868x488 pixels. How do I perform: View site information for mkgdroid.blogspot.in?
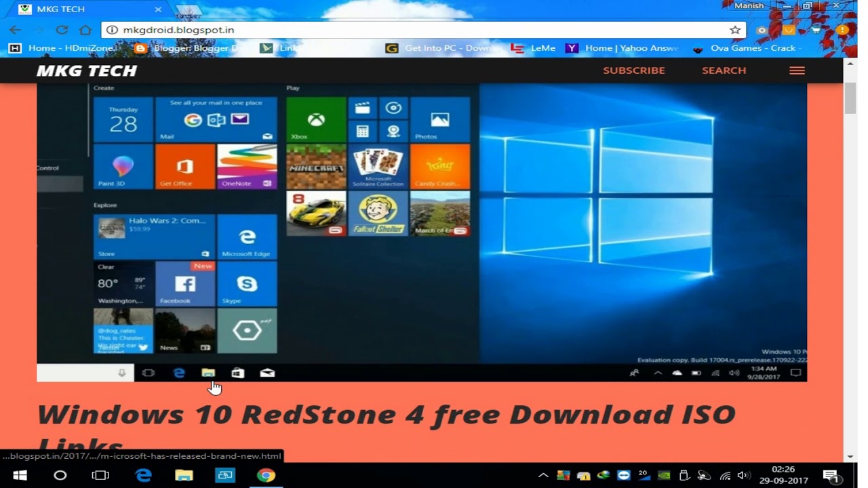click(x=112, y=30)
